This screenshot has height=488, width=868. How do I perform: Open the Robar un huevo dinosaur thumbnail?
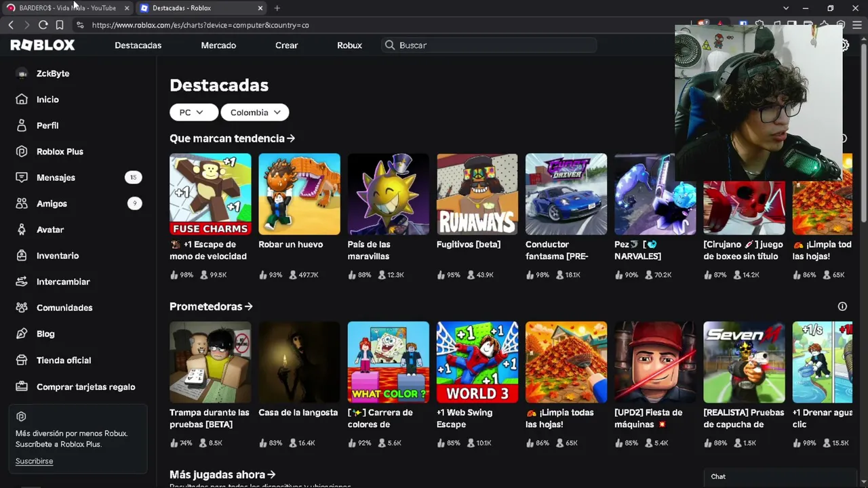pos(299,194)
